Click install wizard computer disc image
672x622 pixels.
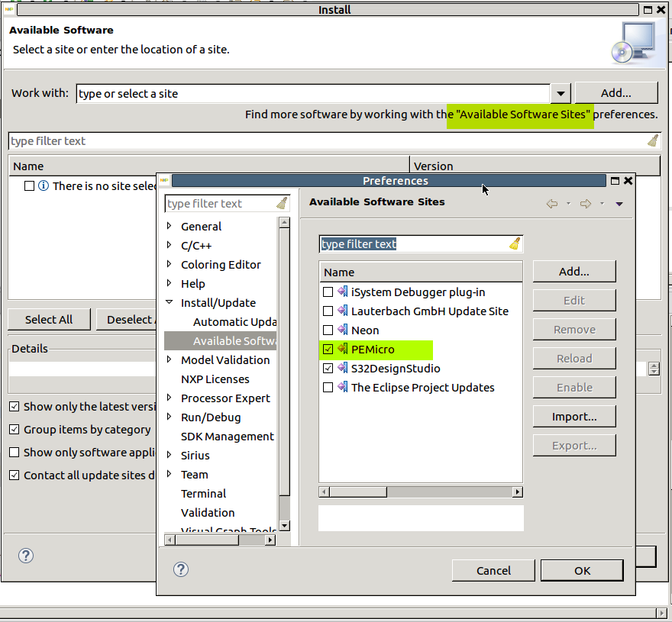pos(634,43)
